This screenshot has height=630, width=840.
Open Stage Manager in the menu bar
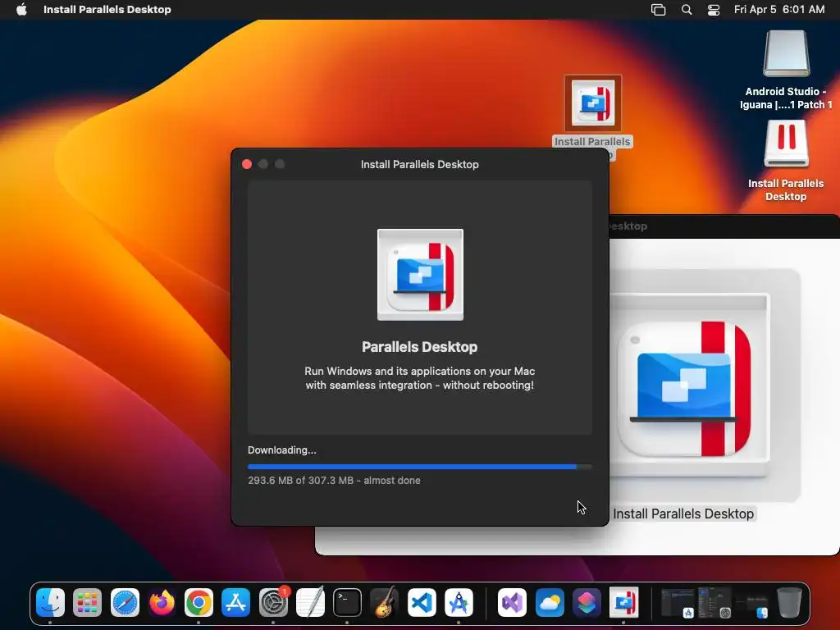pyautogui.click(x=659, y=10)
